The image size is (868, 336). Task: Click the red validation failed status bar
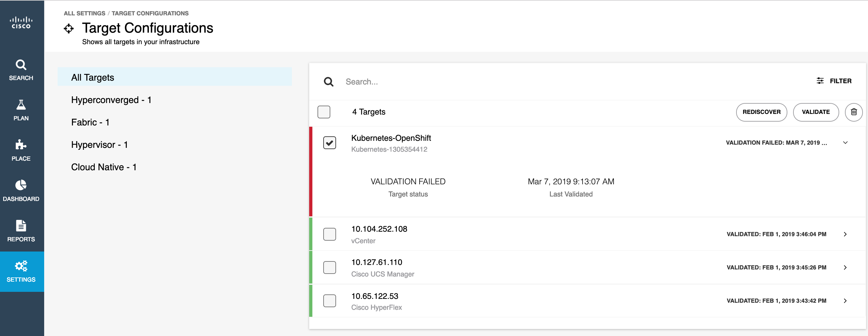[312, 172]
